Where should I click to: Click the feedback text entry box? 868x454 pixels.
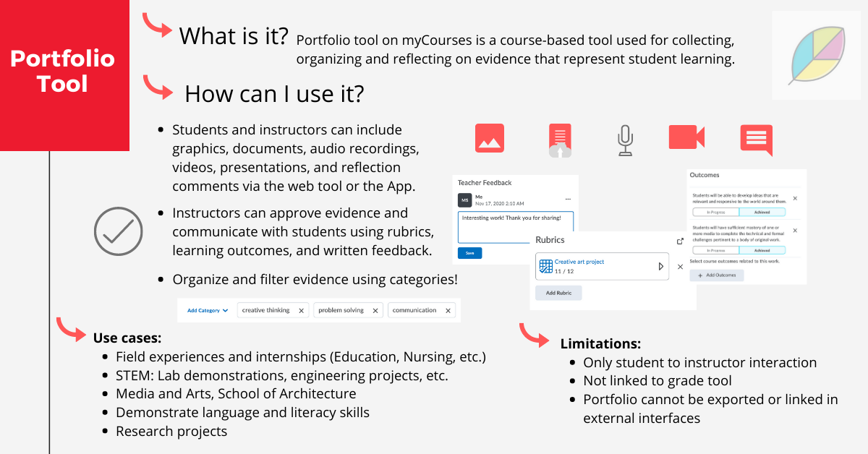click(516, 224)
